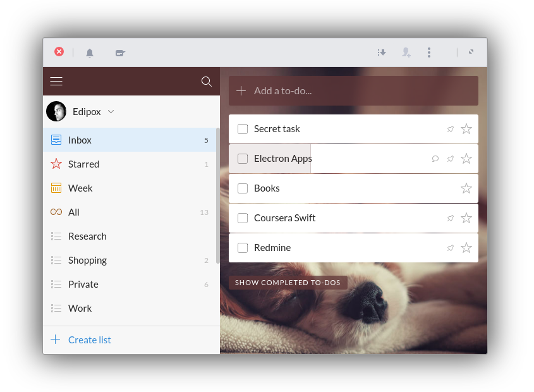Check the Electron Apps checkbox

(243, 159)
